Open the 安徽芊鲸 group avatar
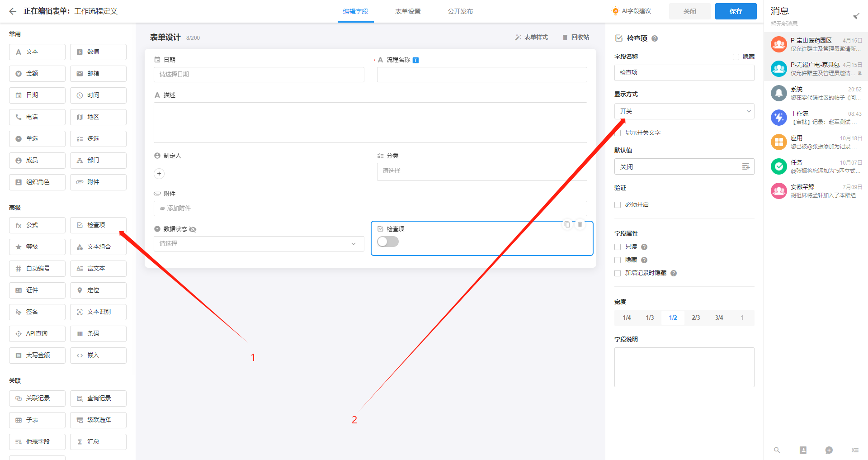This screenshot has height=460, width=868. click(x=779, y=191)
